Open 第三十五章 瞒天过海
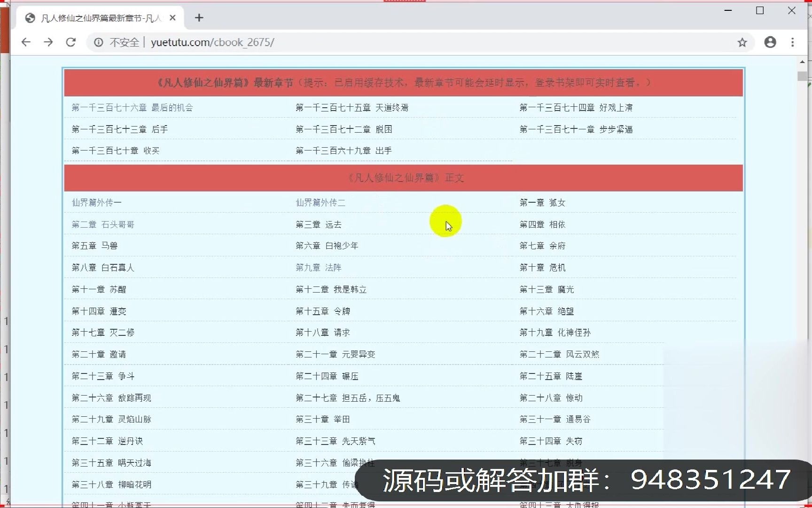812x508 pixels. coord(111,463)
